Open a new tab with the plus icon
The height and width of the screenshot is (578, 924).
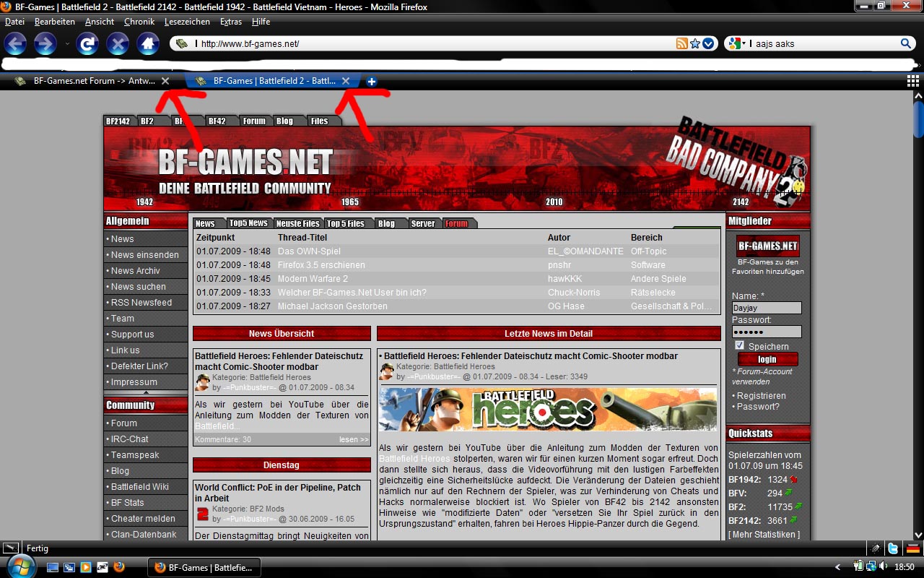pos(372,82)
